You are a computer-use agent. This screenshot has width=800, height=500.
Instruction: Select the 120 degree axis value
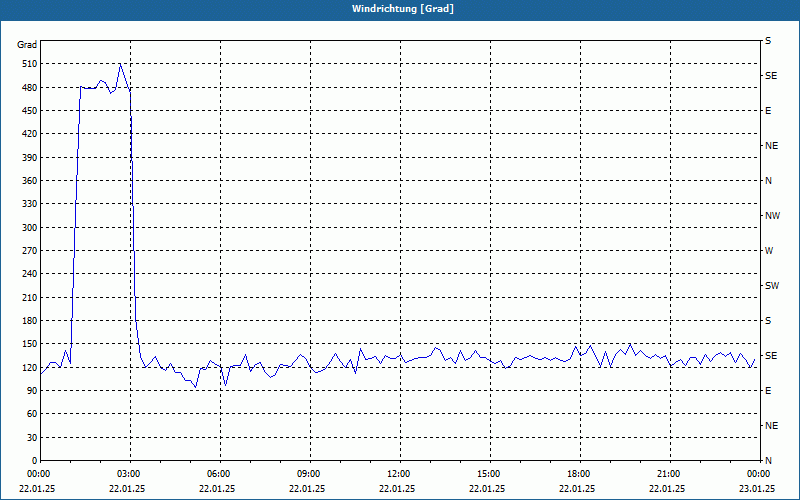(30, 367)
